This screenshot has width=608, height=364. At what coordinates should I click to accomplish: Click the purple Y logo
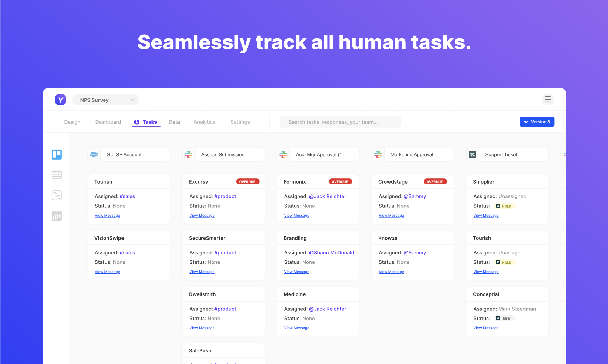pos(60,100)
